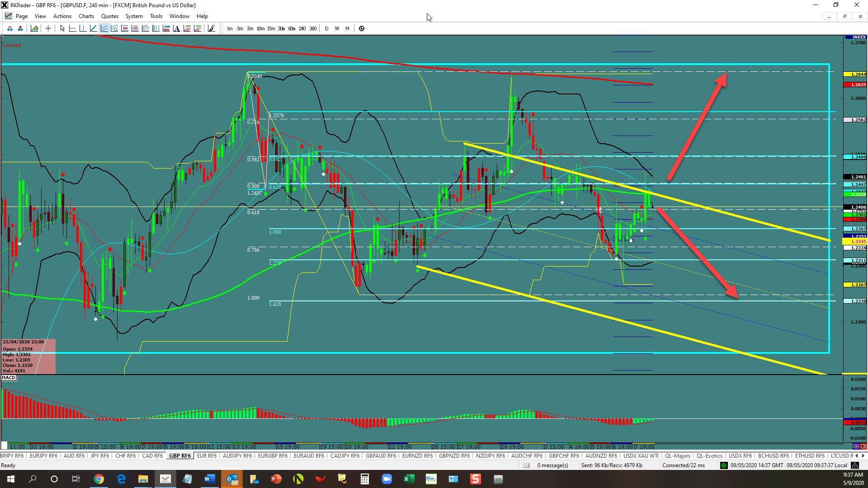The height and width of the screenshot is (488, 868).
Task: Select the crosshair cursor tool
Action: tap(48, 28)
